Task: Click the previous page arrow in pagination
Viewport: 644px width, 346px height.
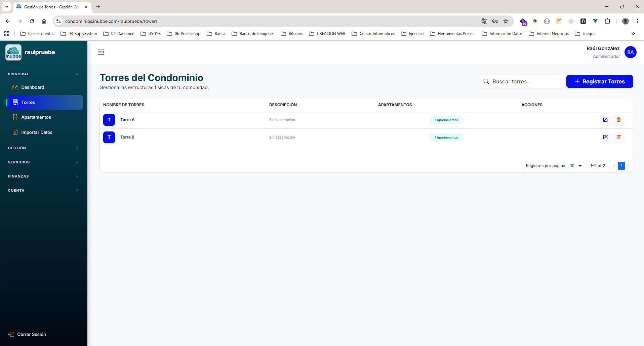Action: (x=614, y=166)
